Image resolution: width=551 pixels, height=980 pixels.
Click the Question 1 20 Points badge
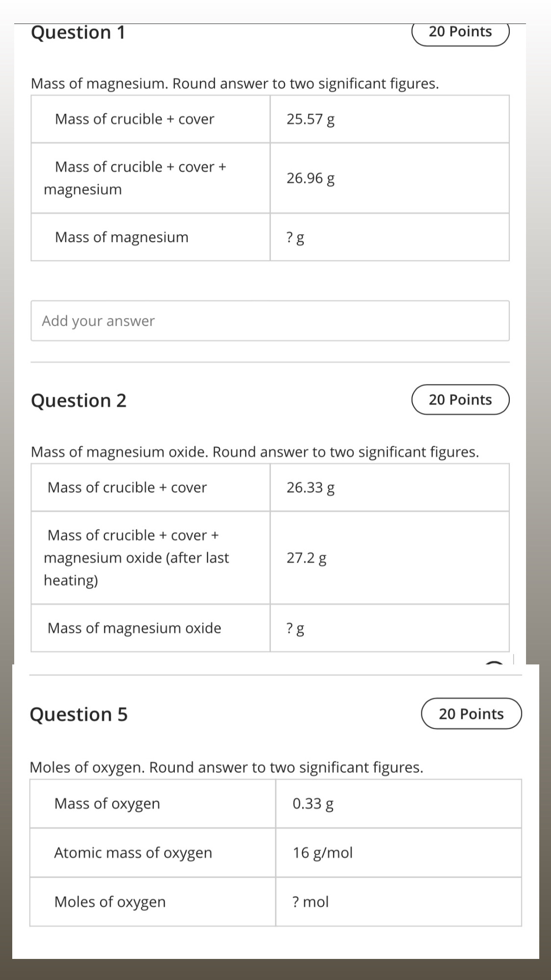tap(460, 32)
